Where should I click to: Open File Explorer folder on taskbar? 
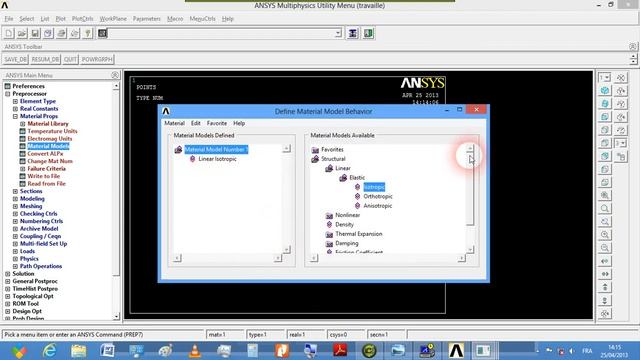click(78, 351)
